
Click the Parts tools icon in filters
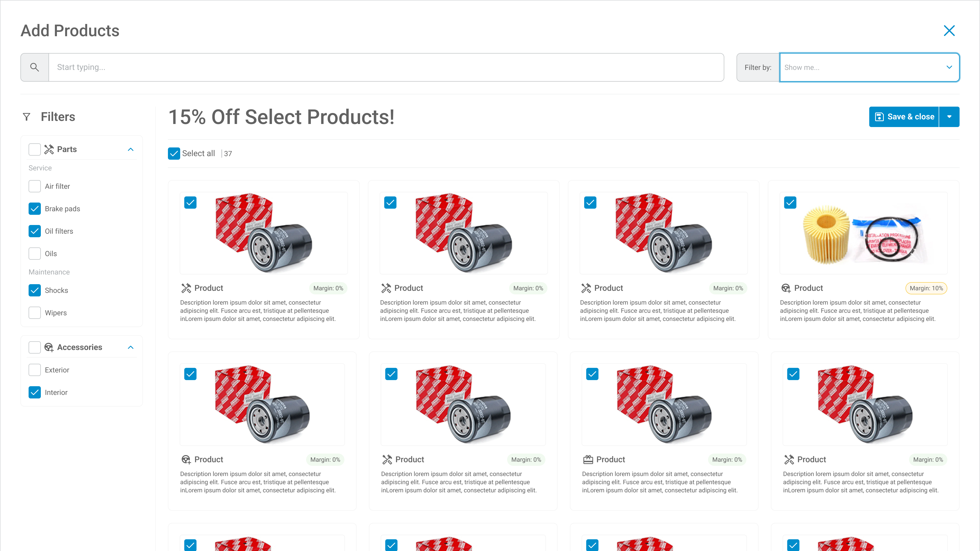point(49,149)
